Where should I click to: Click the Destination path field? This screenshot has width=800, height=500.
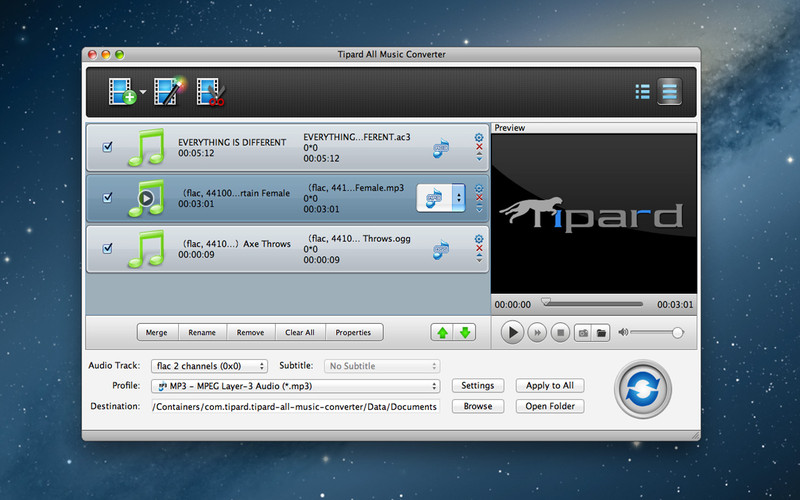pos(295,407)
